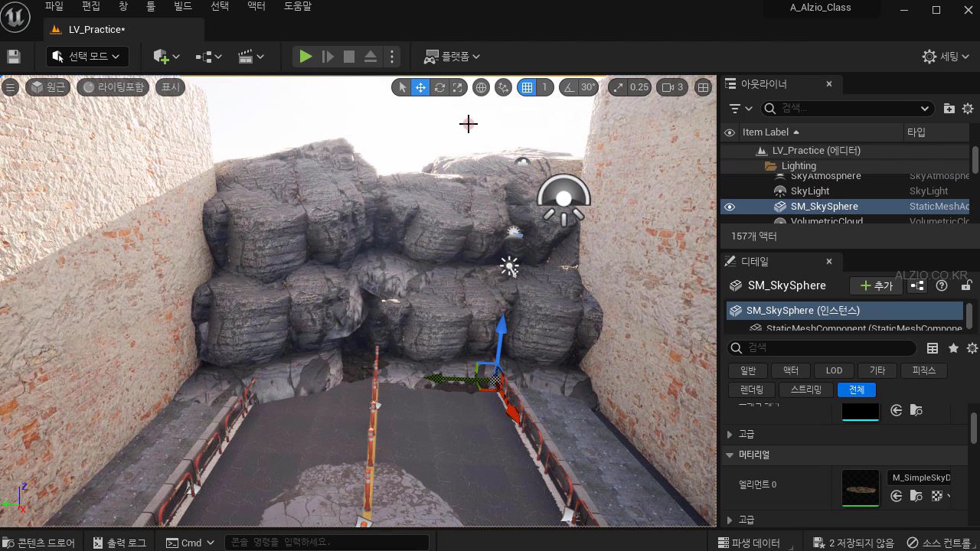This screenshot has height=551, width=980.
Task: Open the details help question mark icon
Action: [942, 285]
